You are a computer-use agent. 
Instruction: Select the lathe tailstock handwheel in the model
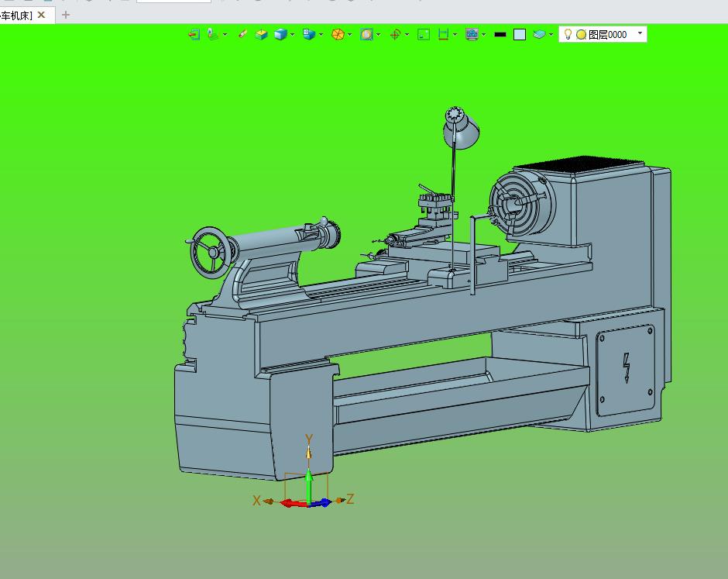pyautogui.click(x=211, y=253)
